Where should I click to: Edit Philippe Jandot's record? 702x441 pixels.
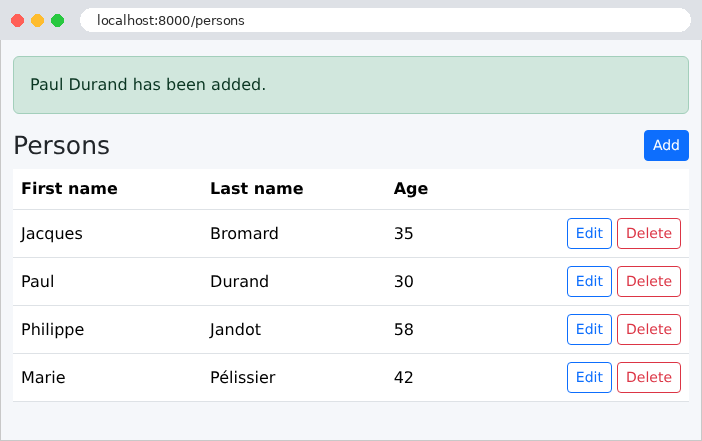coord(589,329)
